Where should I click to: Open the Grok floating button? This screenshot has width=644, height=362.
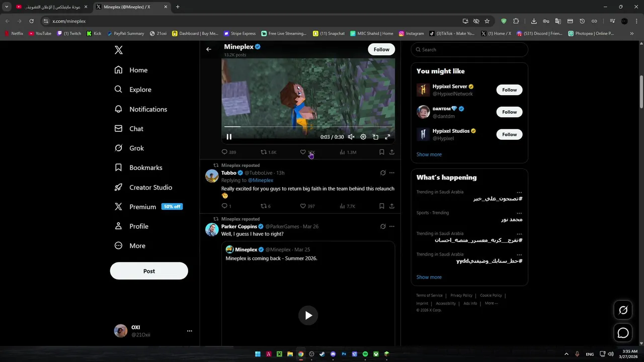coord(623,310)
